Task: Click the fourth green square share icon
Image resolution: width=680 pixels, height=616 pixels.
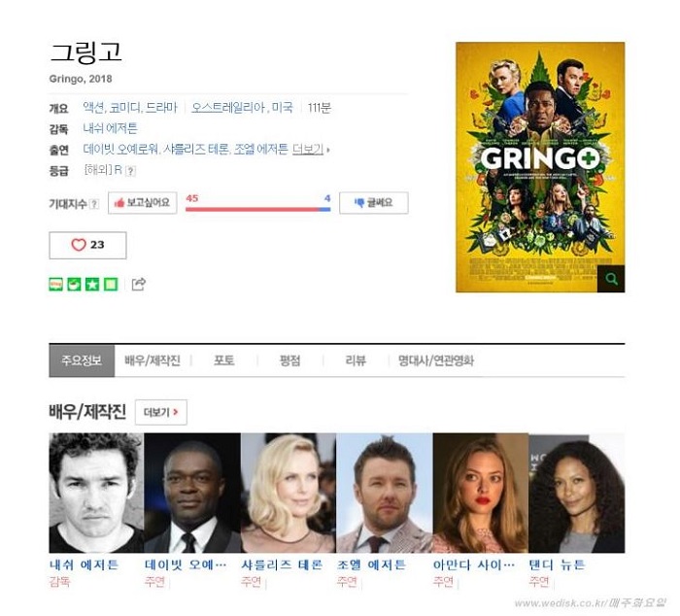Action: coord(111,284)
